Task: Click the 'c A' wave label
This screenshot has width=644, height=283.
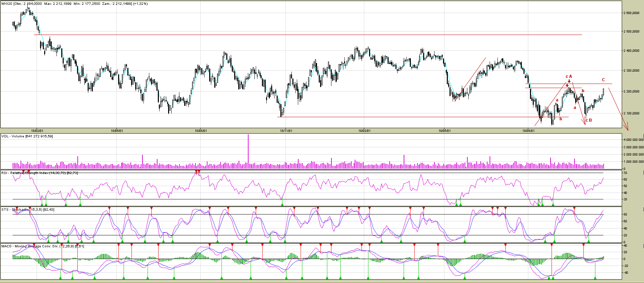Action: (x=569, y=76)
